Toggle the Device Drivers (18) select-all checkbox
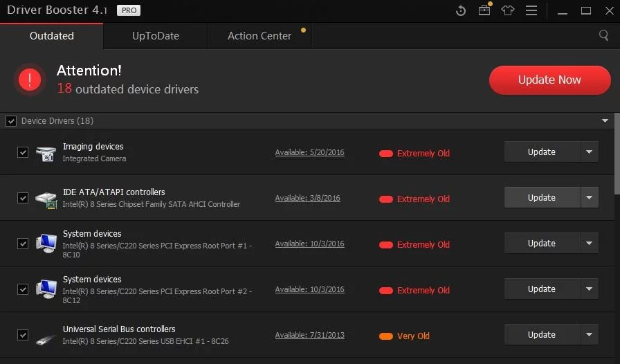Viewport: 620px width, 364px height. click(11, 121)
